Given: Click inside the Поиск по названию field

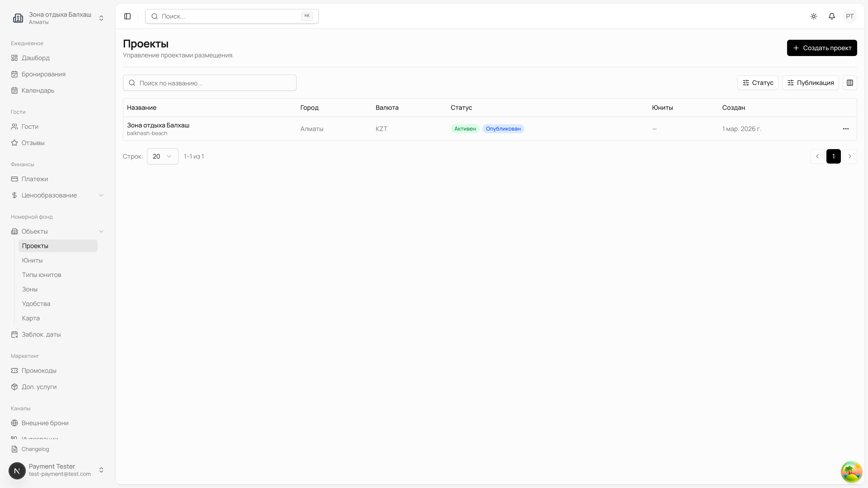Looking at the screenshot, I should coord(210,82).
